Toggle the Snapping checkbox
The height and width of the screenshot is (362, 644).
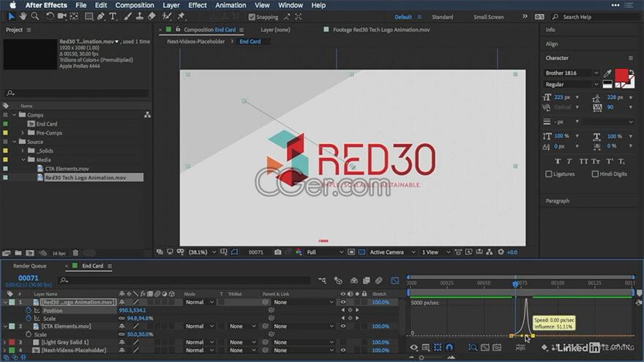click(x=252, y=17)
